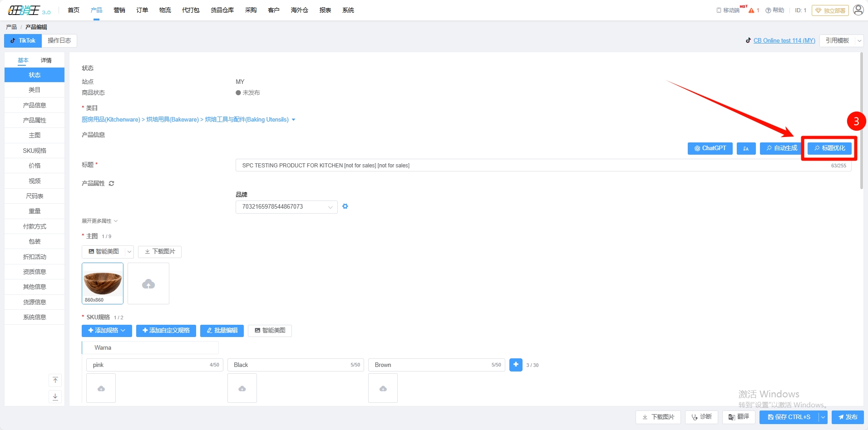Click the translate icon button beside 自动生成
The image size is (868, 430).
point(746,148)
